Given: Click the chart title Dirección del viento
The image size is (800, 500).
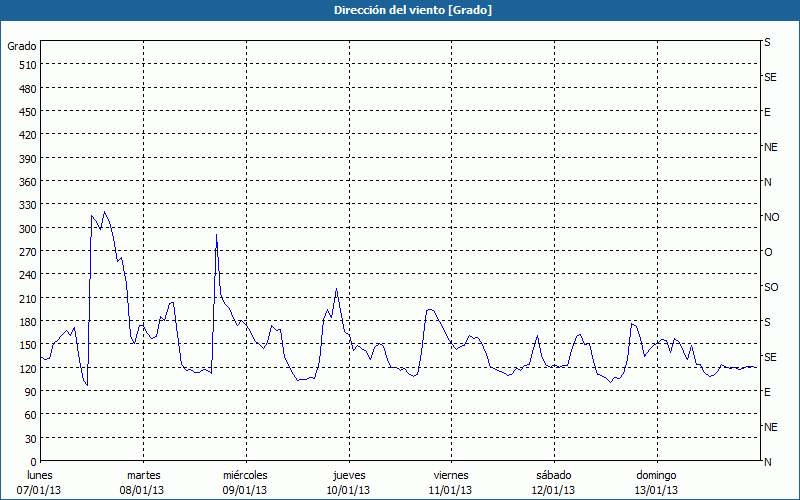Looking at the screenshot, I should tap(399, 10).
